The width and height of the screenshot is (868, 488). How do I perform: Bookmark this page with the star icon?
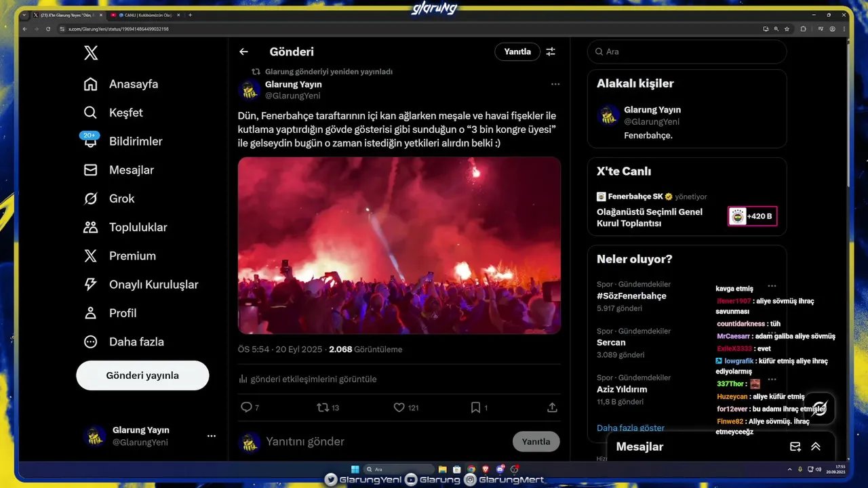click(787, 29)
